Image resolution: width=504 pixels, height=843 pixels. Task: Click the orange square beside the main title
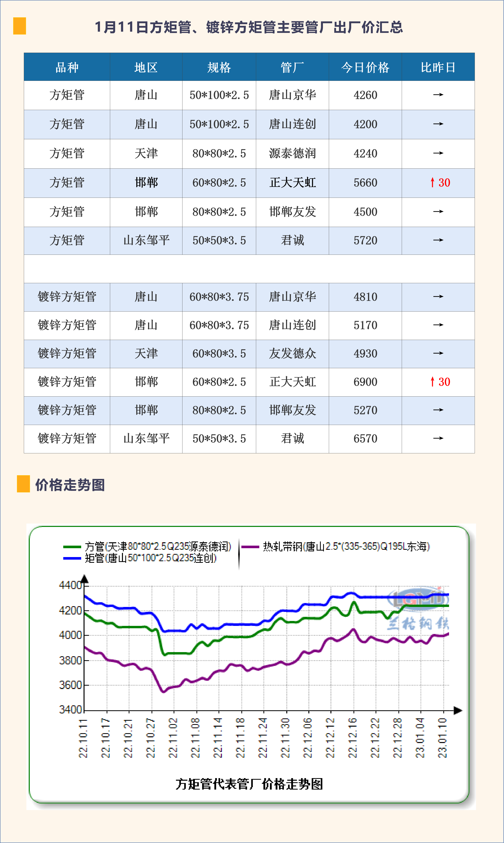(x=19, y=26)
